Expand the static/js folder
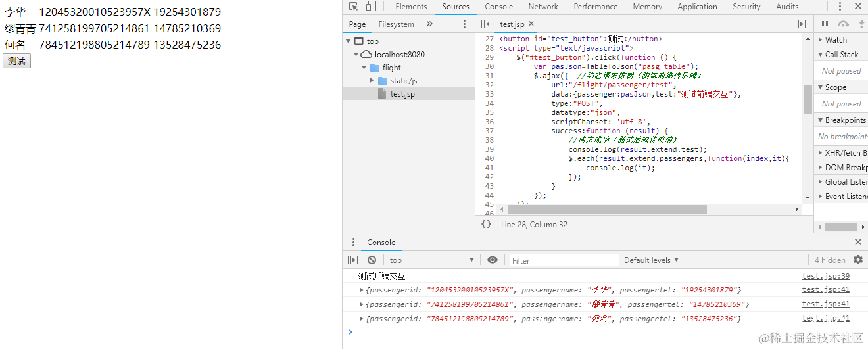This screenshot has height=349, width=868. tap(372, 81)
